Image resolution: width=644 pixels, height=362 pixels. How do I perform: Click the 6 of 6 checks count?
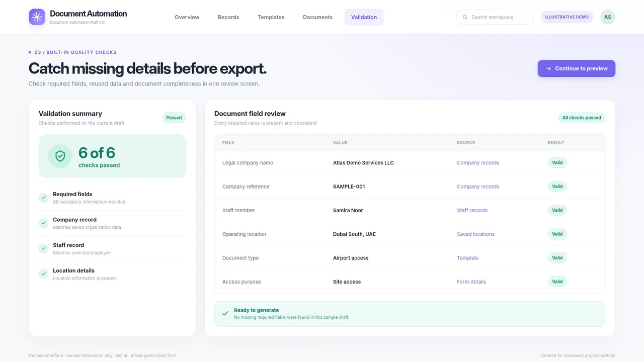pyautogui.click(x=97, y=153)
